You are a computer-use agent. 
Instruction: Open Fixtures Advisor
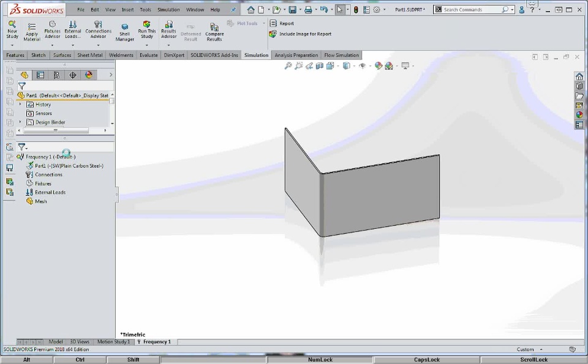(x=52, y=29)
